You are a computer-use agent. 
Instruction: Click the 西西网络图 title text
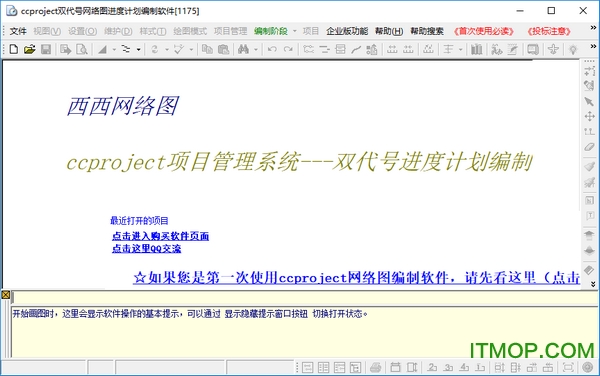click(122, 106)
